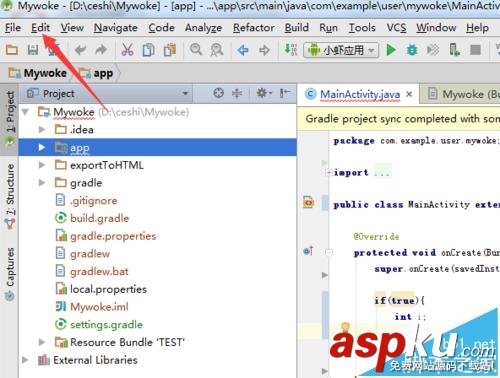Open the Edit menu
Screen dimensions: 500x378
(40, 28)
